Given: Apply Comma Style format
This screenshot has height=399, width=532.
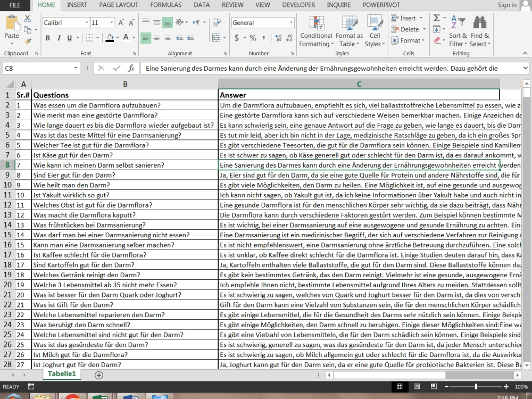Looking at the screenshot, I should (264, 38).
